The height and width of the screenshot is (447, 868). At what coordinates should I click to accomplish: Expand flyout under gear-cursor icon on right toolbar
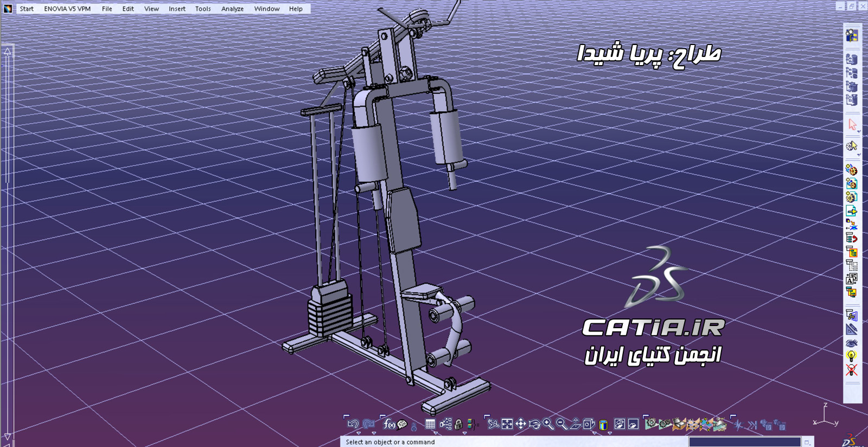tap(859, 155)
